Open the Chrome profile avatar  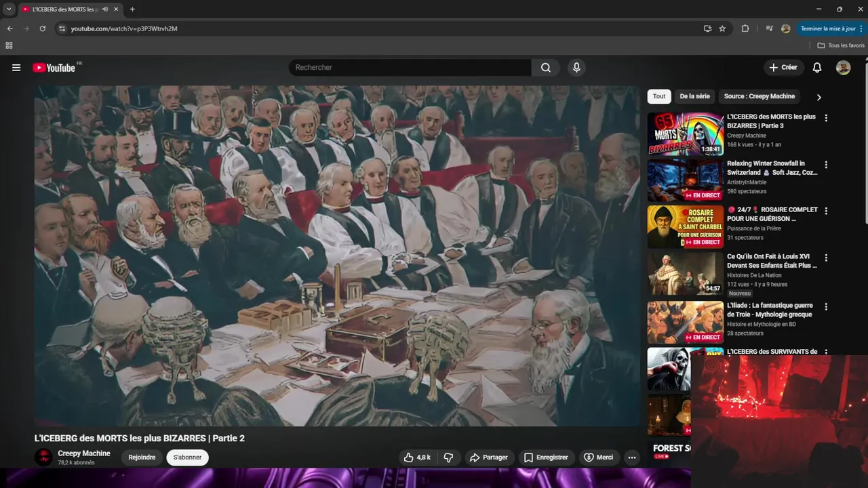pos(786,28)
